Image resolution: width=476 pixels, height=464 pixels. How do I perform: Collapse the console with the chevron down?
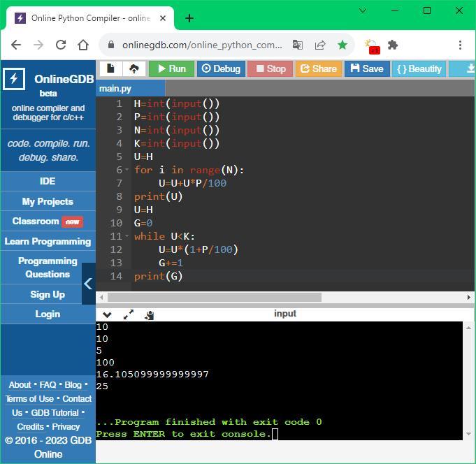click(107, 315)
